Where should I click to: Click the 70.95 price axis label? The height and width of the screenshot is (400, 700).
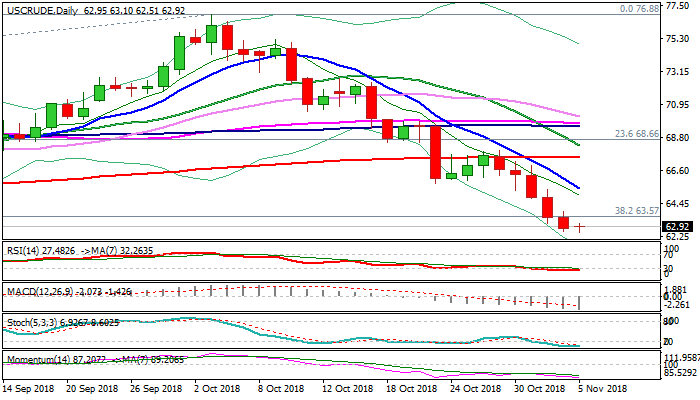click(x=676, y=105)
